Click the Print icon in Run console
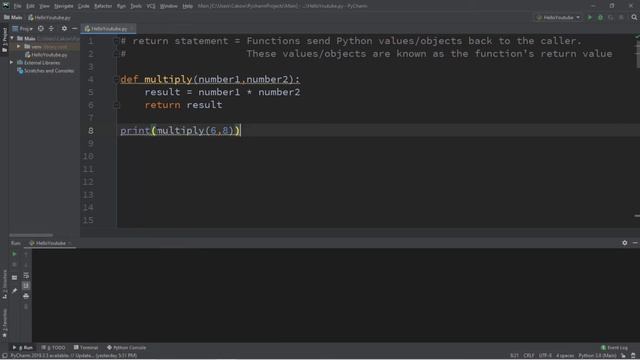This screenshot has height=360, width=640. [26, 296]
